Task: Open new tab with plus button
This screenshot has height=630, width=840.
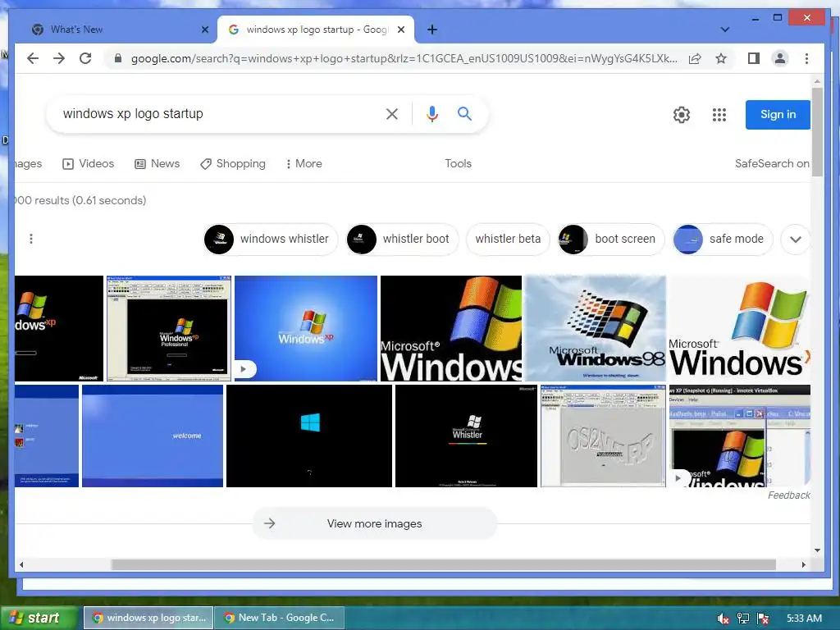Action: 432,30
